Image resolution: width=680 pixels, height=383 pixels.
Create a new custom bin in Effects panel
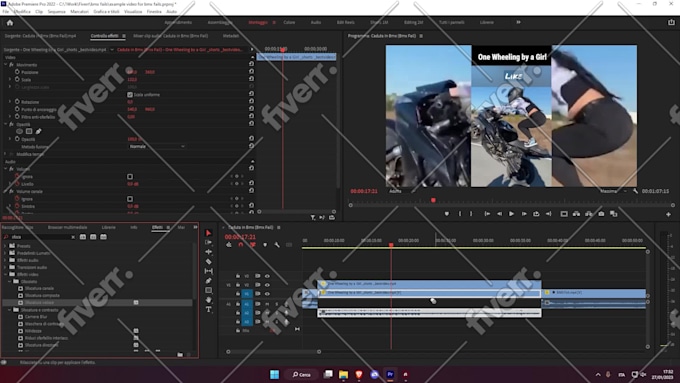(180, 354)
